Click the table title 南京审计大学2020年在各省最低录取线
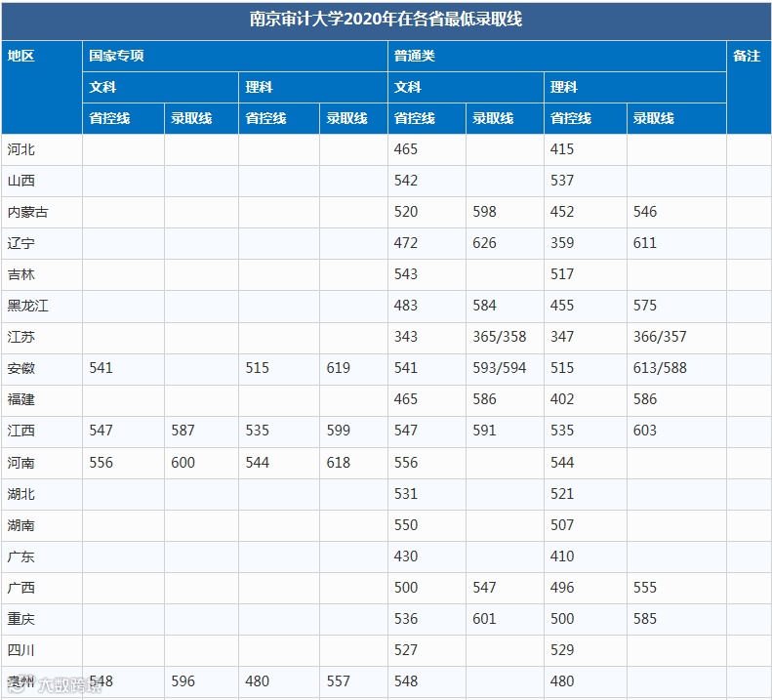Image resolution: width=772 pixels, height=700 pixels. 386,20
